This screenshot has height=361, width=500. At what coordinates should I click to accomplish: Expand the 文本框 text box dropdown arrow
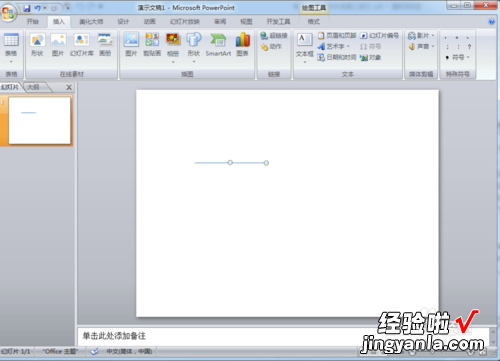[305, 62]
